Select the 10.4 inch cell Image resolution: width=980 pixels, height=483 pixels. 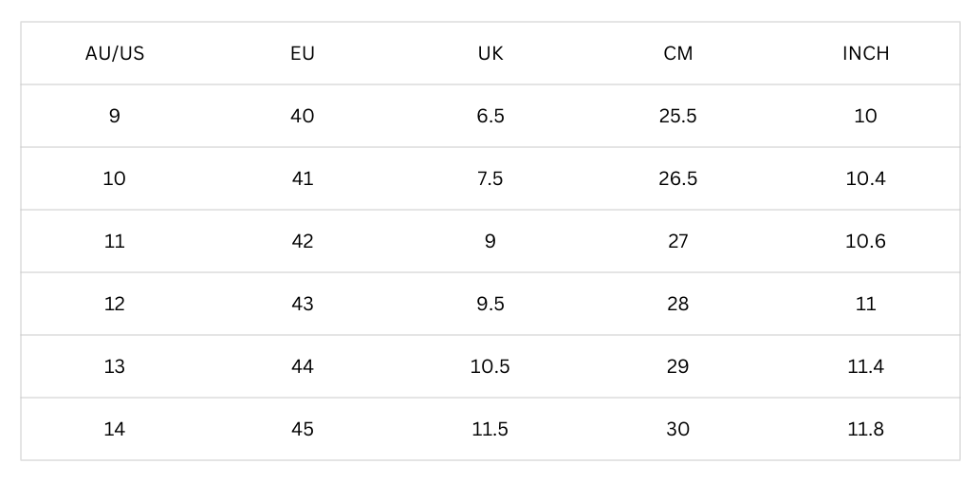pyautogui.click(x=865, y=178)
